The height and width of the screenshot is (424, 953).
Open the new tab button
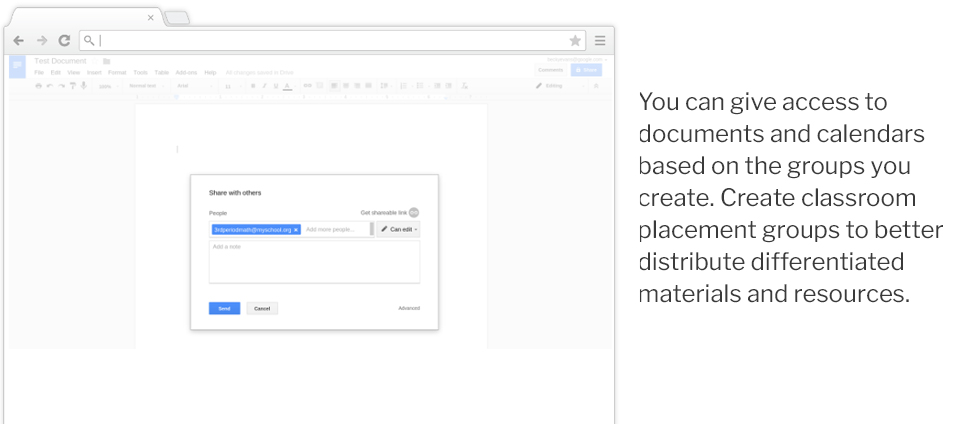(176, 18)
